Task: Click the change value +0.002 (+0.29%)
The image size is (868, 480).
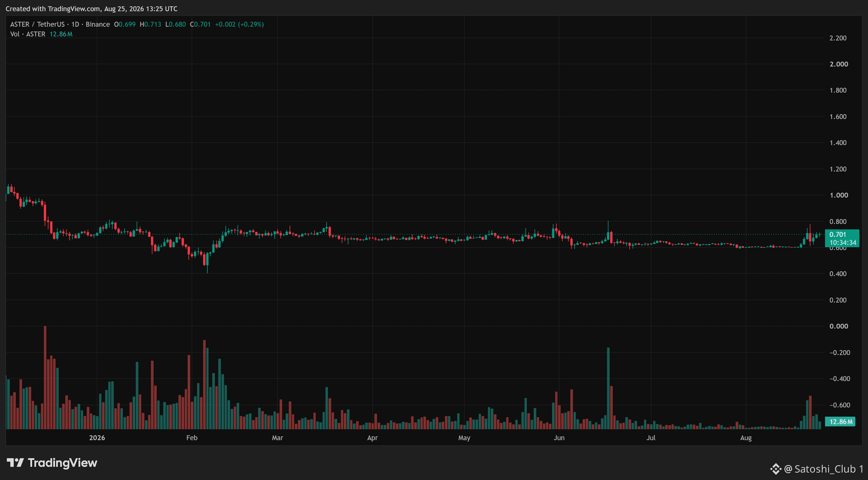Action: point(240,25)
